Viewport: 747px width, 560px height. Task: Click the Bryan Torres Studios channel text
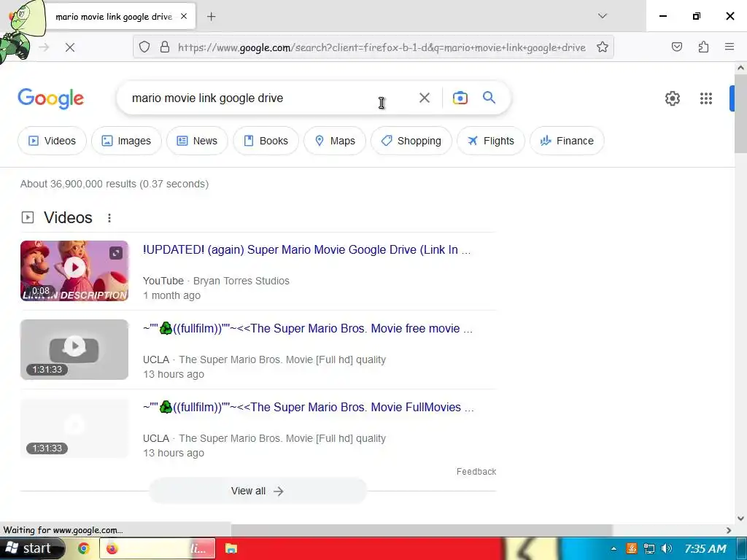coord(241,281)
